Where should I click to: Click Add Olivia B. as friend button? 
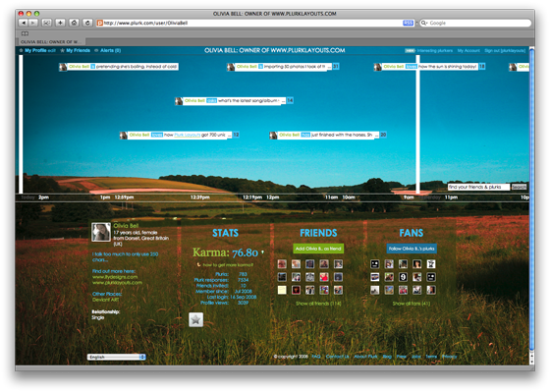coord(318,249)
